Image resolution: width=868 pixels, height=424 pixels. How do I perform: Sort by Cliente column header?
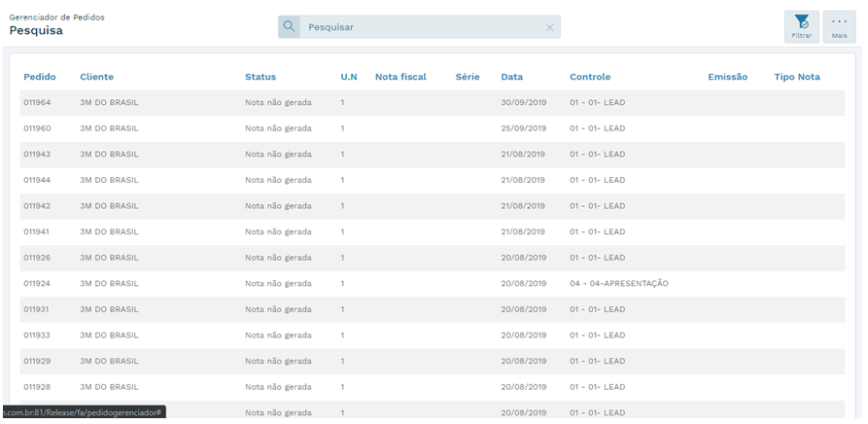(x=96, y=77)
